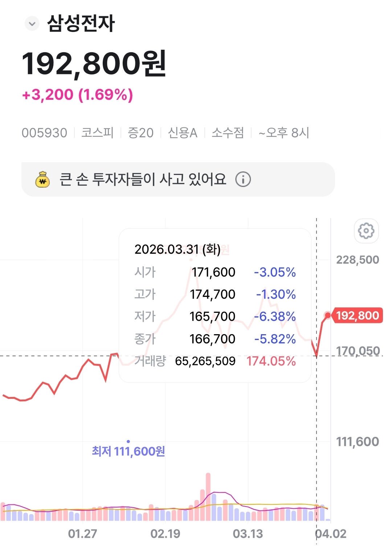Select the 02.19 date on chart axis
The image size is (392, 557).
tap(165, 534)
